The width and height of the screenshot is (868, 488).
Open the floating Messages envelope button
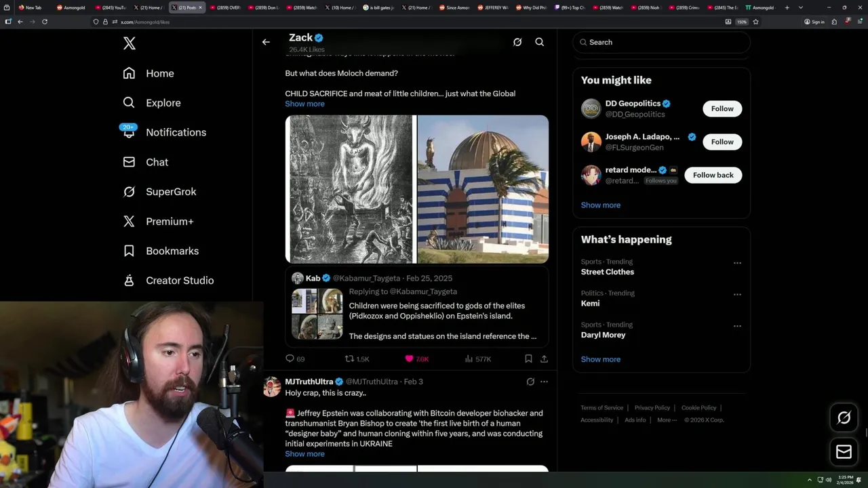click(x=844, y=452)
